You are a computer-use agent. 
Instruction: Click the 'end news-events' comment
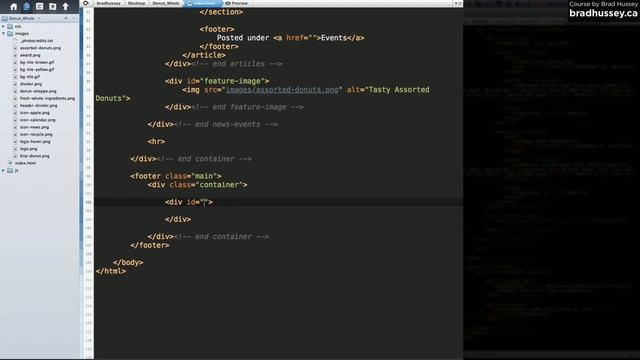coord(226,124)
